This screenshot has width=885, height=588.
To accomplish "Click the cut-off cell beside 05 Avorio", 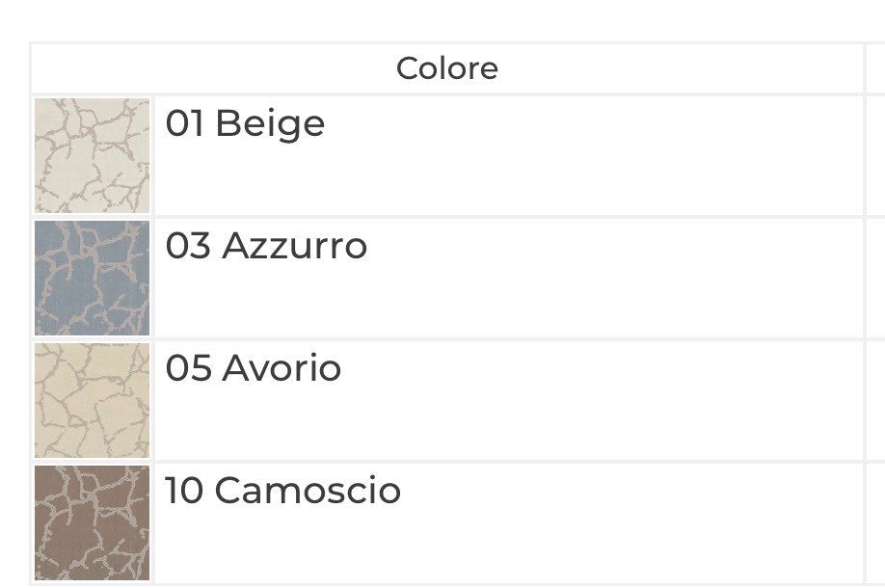I will [875, 401].
